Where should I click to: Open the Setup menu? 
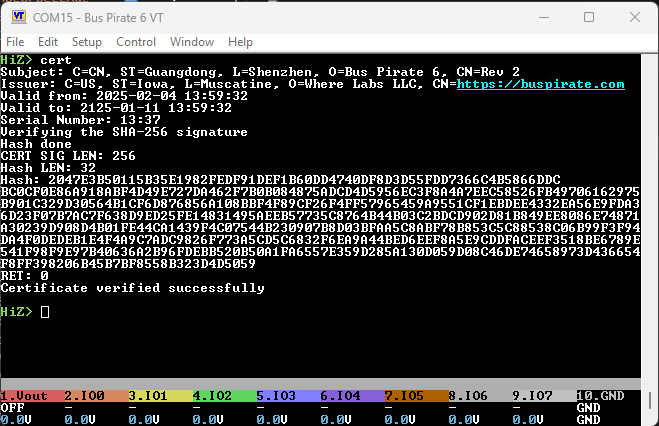pos(87,42)
